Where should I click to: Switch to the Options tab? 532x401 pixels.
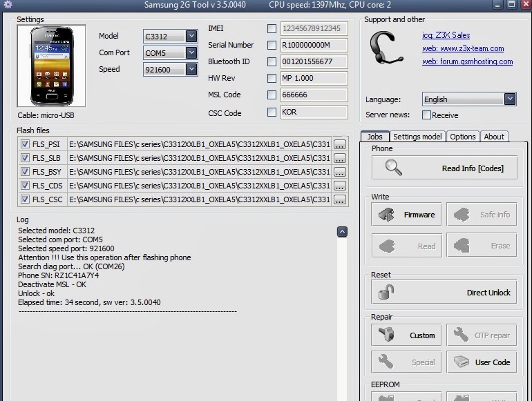pos(463,136)
